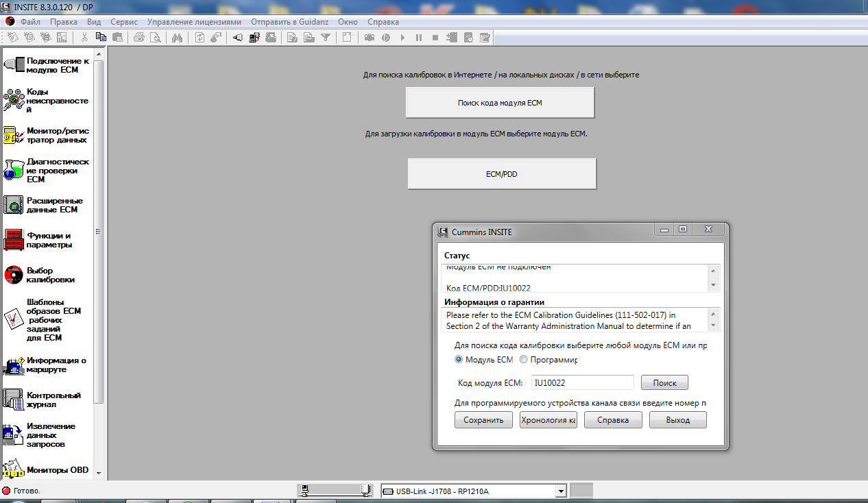This screenshot has height=503, width=868.
Task: Click the Stop square in toolbar
Action: pos(435,38)
